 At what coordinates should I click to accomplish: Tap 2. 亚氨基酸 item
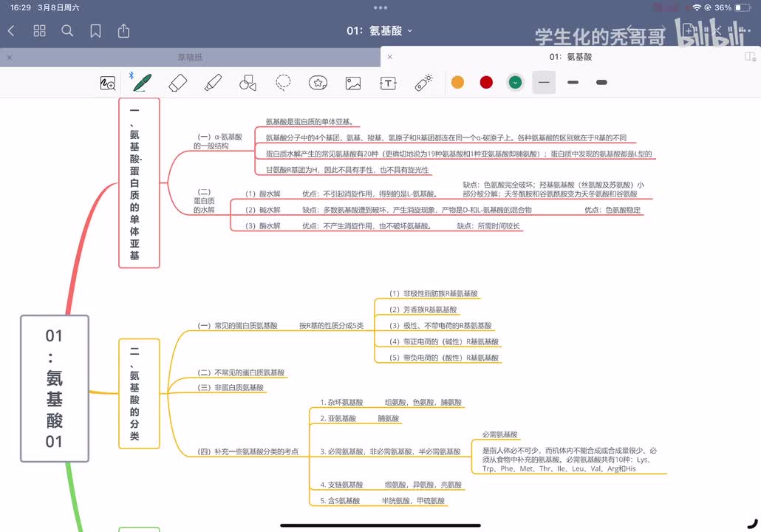[338, 418]
